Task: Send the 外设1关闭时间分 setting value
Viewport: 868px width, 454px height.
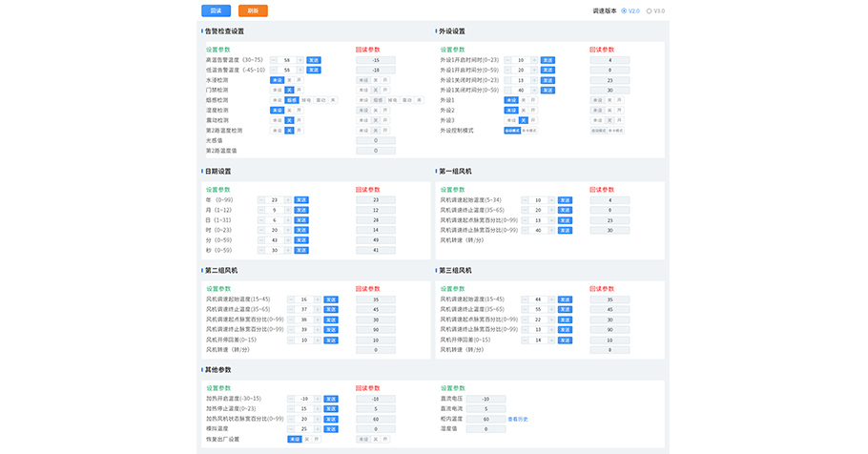Action: pyautogui.click(x=548, y=90)
